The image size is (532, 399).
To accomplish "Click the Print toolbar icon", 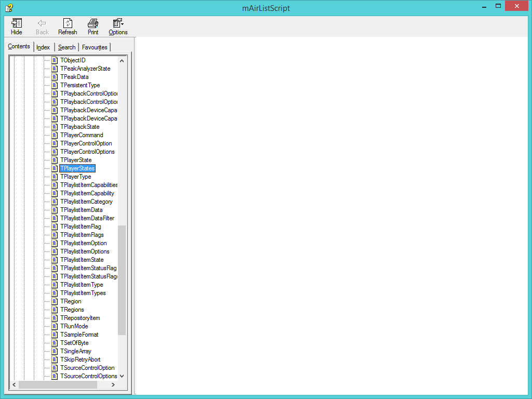I will pyautogui.click(x=93, y=26).
